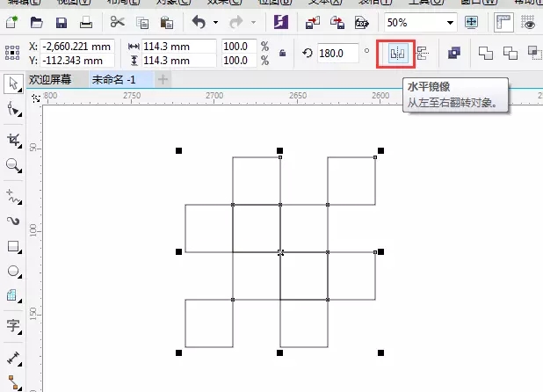
Task: Undo the last action
Action: (199, 22)
